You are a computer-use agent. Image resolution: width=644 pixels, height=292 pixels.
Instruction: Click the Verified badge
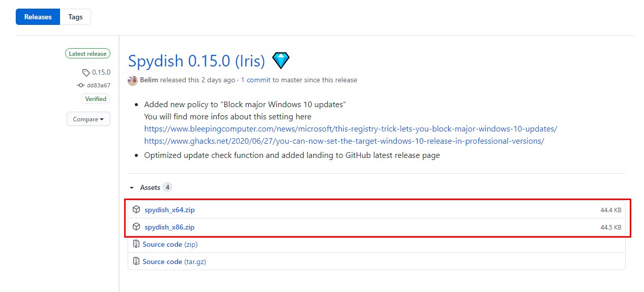pos(96,99)
